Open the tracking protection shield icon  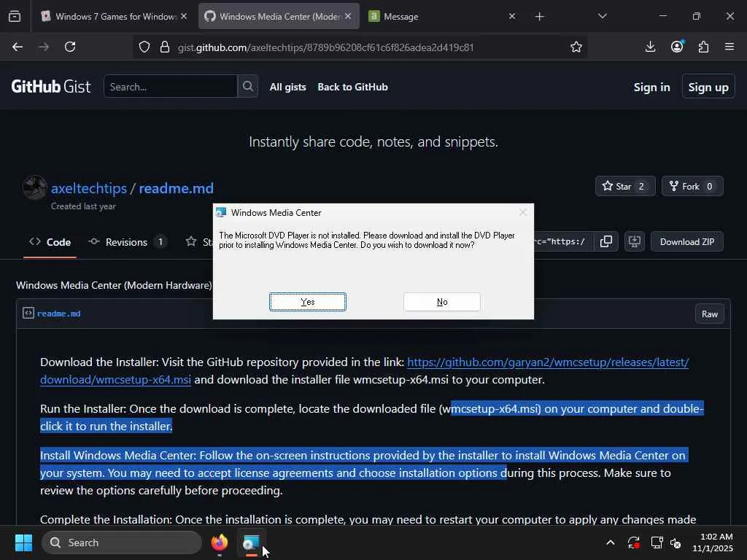[x=144, y=47]
